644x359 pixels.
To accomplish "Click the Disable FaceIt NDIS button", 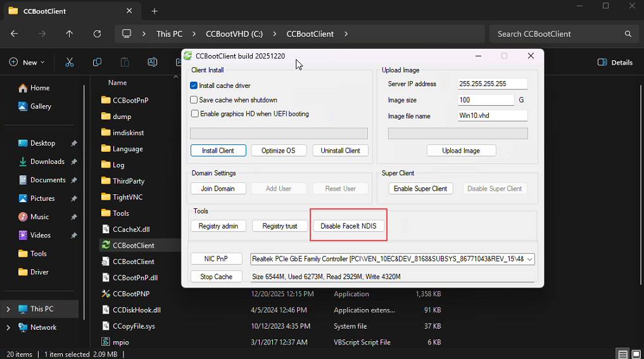I will [x=349, y=226].
